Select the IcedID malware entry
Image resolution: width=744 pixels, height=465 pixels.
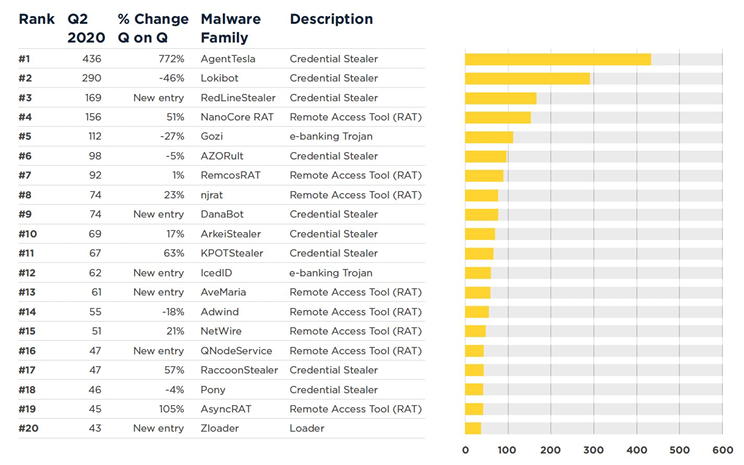tap(218, 273)
